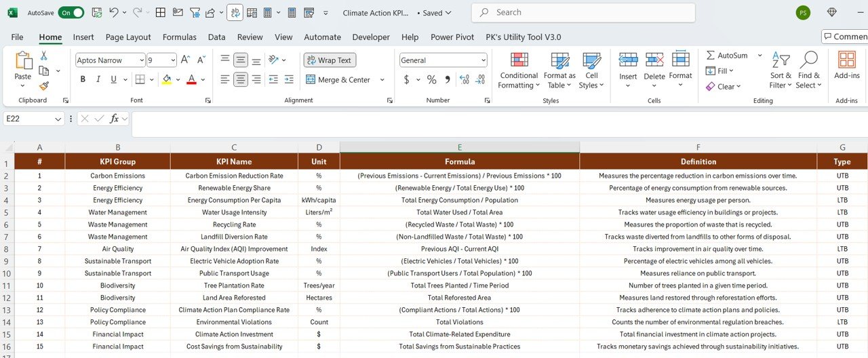868x358 pixels.
Task: Toggle Align Right
Action: pos(256,79)
